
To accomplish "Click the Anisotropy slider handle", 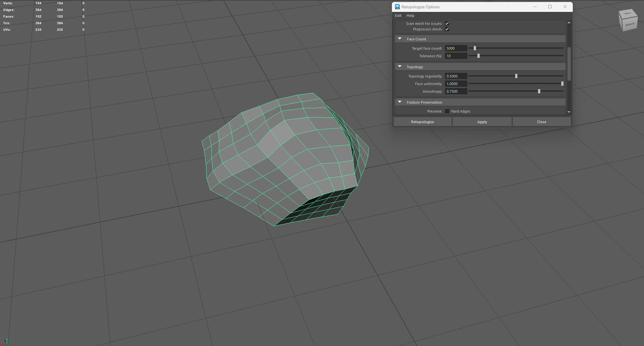I will [x=539, y=91].
